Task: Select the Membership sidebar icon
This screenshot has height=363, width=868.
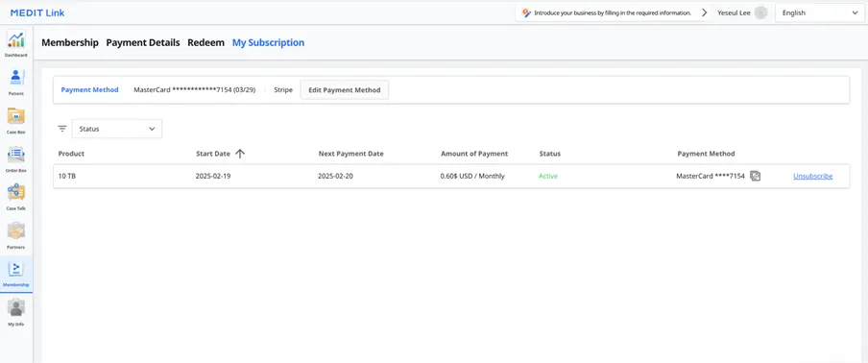Action: (x=16, y=269)
